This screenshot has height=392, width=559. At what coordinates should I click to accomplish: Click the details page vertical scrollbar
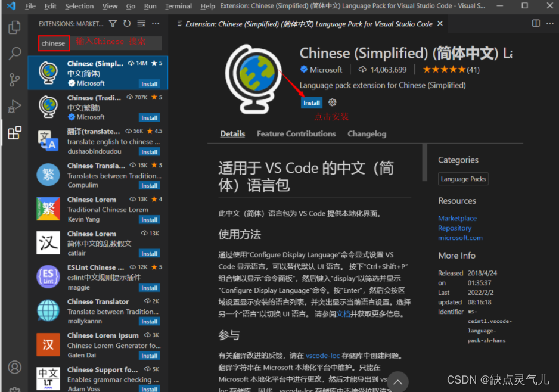[x=424, y=163]
